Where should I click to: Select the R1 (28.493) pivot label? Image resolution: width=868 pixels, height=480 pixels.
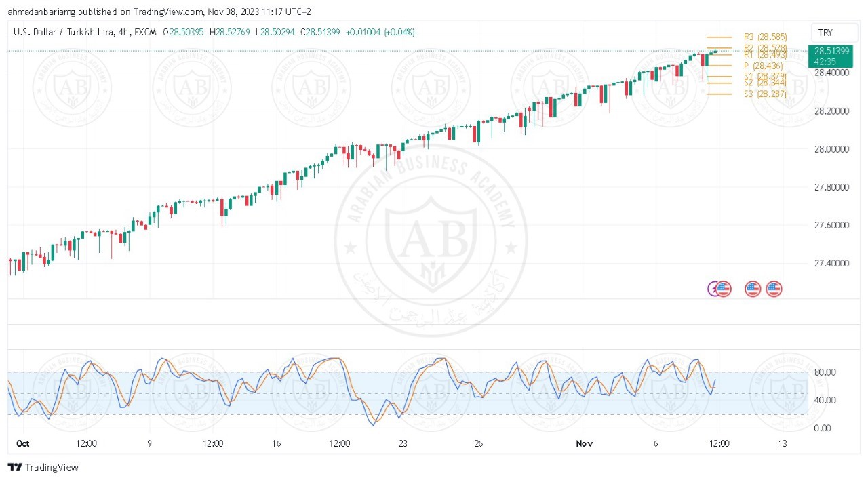point(766,54)
